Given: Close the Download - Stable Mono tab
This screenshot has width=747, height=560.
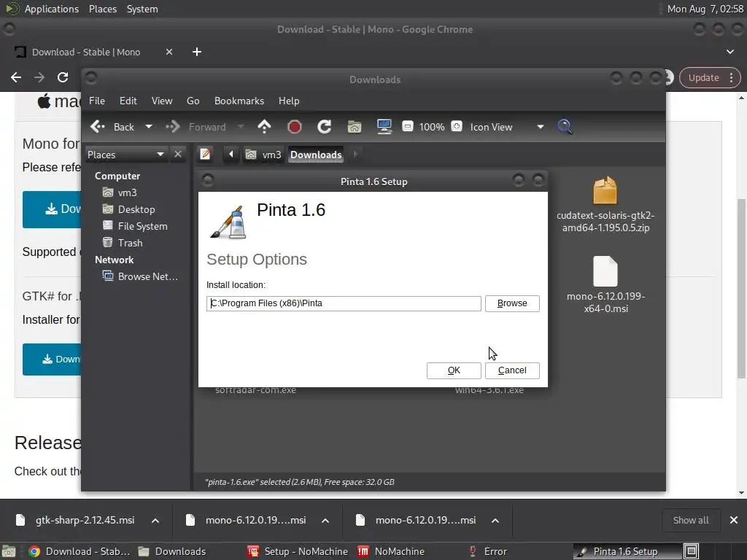Looking at the screenshot, I should tap(169, 52).
